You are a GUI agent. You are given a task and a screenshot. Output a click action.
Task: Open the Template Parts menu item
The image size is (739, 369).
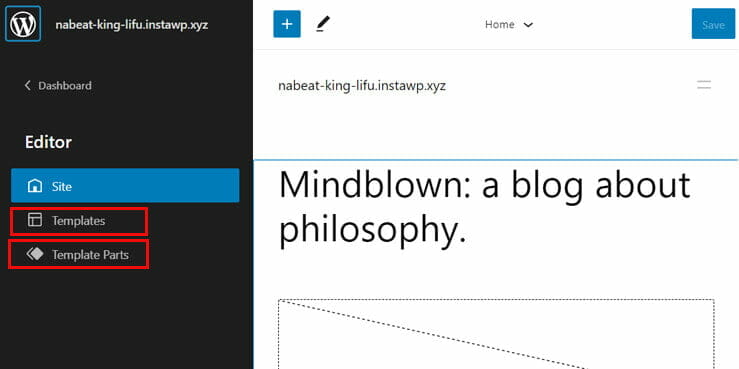click(79, 255)
